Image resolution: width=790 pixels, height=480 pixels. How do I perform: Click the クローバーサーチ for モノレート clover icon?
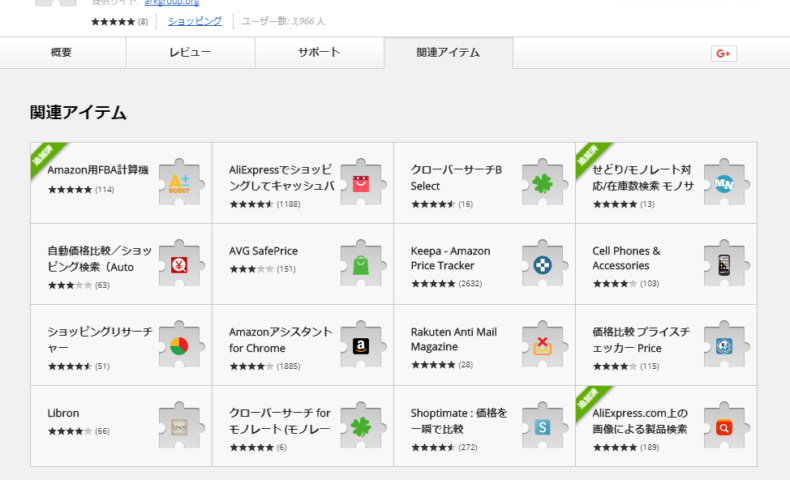coord(363,426)
